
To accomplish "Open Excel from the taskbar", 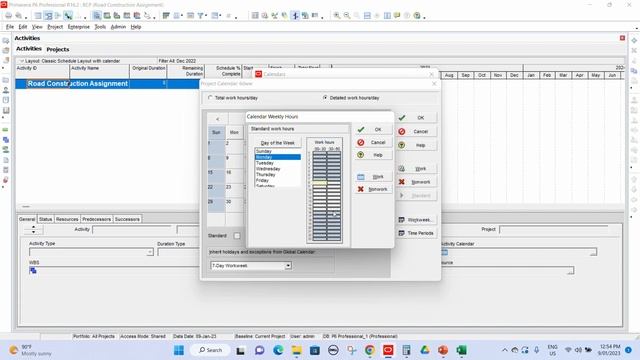I will coord(461,350).
